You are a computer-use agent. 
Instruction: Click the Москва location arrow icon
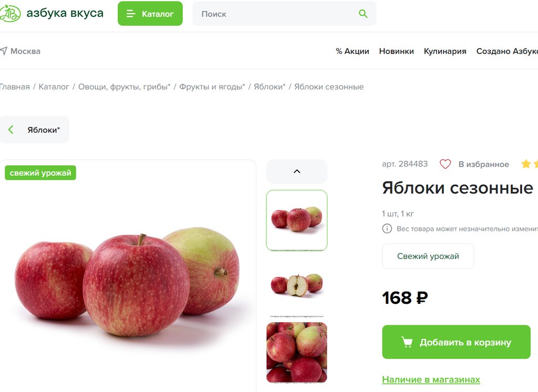pyautogui.click(x=4, y=51)
